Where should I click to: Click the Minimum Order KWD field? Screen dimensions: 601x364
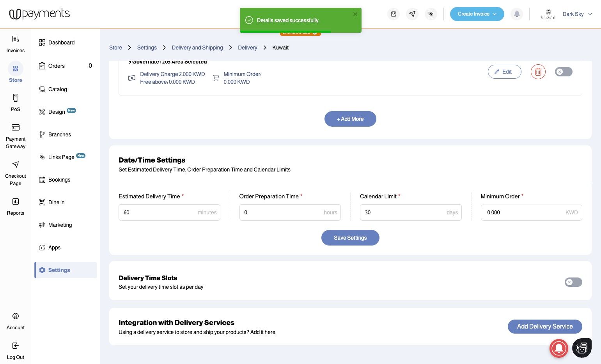click(532, 212)
